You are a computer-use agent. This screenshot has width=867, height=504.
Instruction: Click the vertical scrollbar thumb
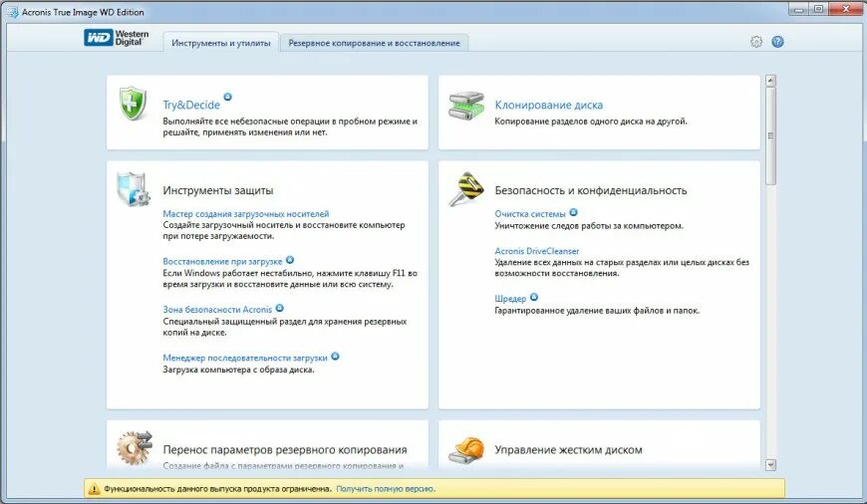(770, 135)
